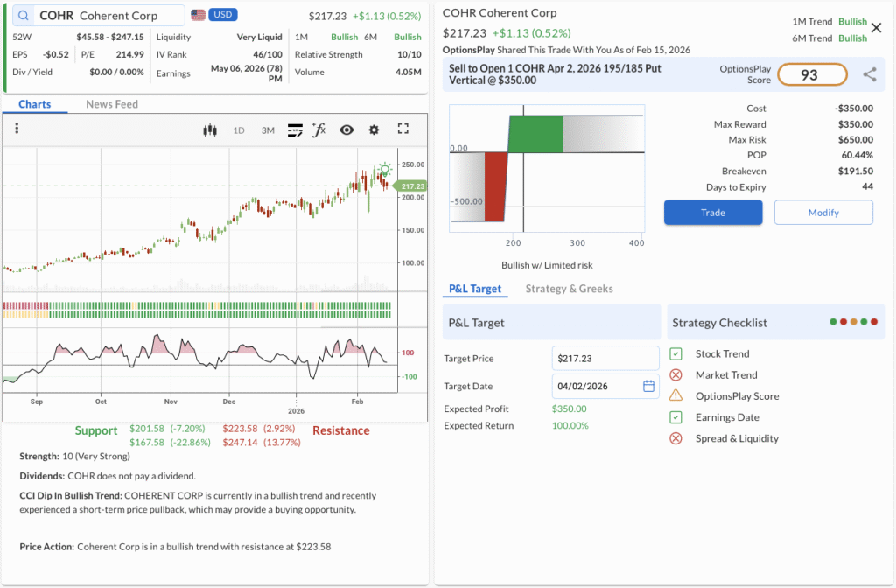896x588 pixels.
Task: Click the Target Price input field
Action: [x=605, y=358]
